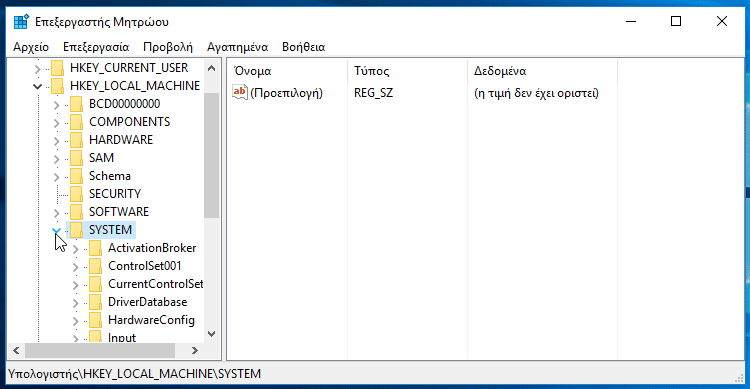The height and width of the screenshot is (389, 750).
Task: Click the tree horizontal scrollbar thumb
Action: (99, 350)
